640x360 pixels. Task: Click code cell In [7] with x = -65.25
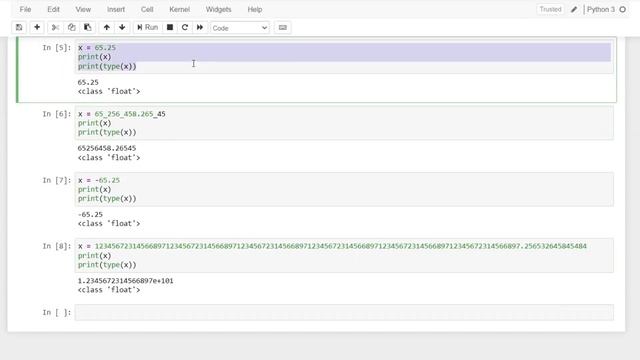tap(344, 189)
